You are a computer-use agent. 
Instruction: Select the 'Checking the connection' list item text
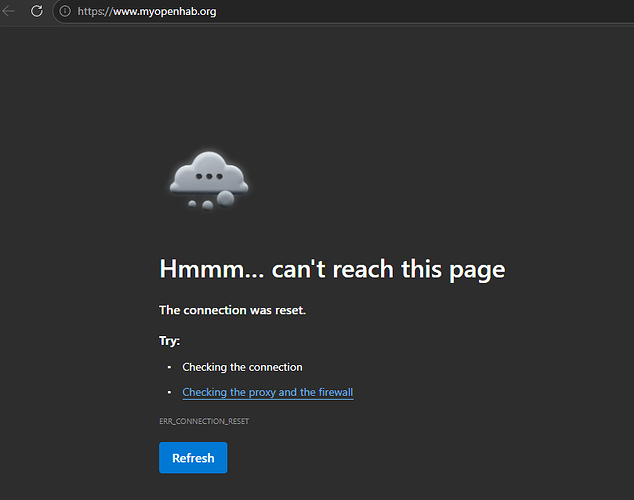pyautogui.click(x=242, y=367)
